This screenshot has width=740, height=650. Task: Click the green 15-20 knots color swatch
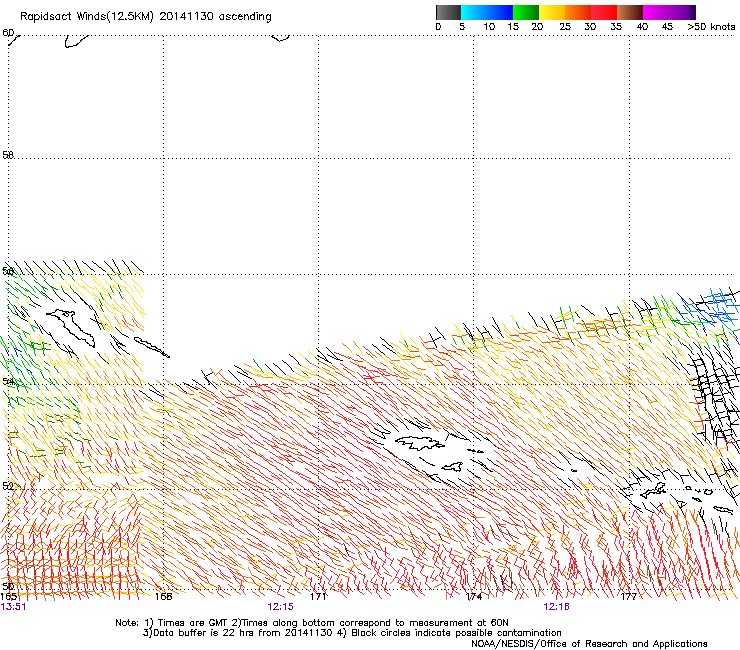coord(526,12)
